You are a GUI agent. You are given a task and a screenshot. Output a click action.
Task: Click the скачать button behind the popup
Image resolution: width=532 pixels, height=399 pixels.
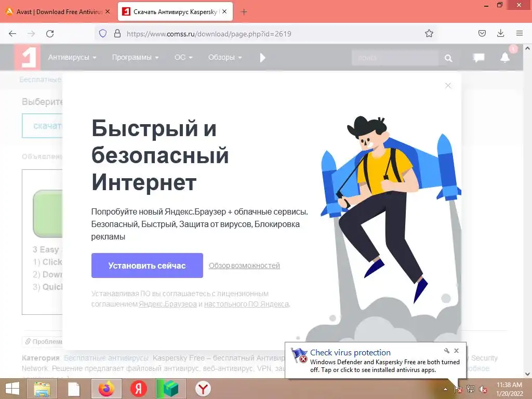point(43,126)
